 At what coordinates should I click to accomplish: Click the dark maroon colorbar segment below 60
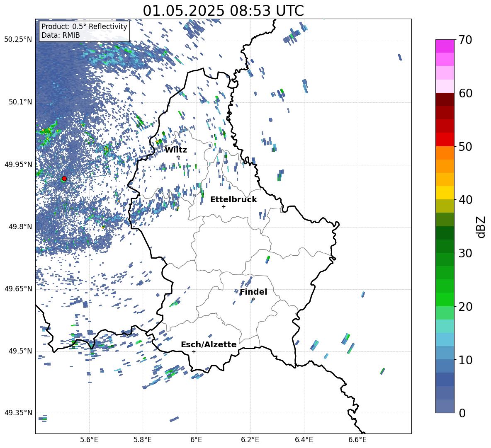tap(445, 99)
